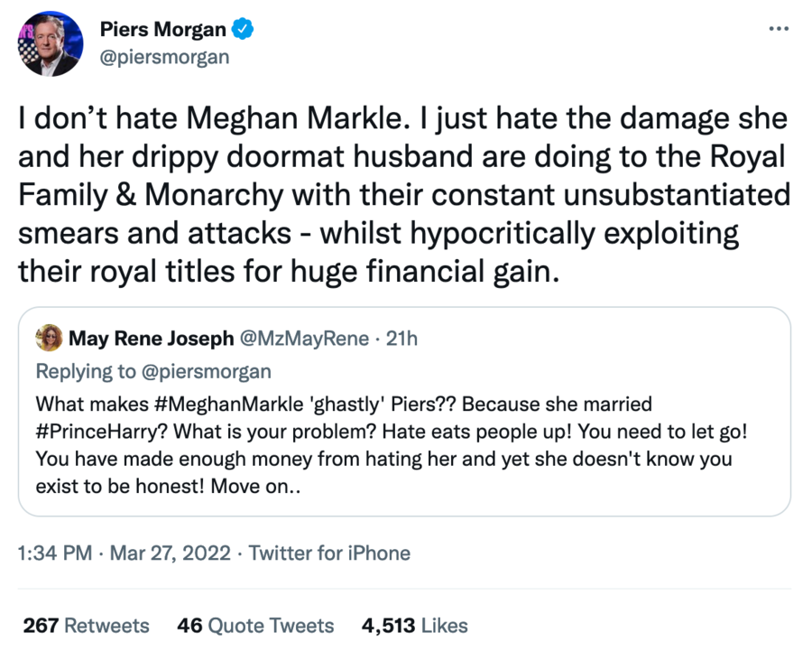The width and height of the screenshot is (812, 651).
Task: View the 4,513 Likes list
Action: pos(414,625)
